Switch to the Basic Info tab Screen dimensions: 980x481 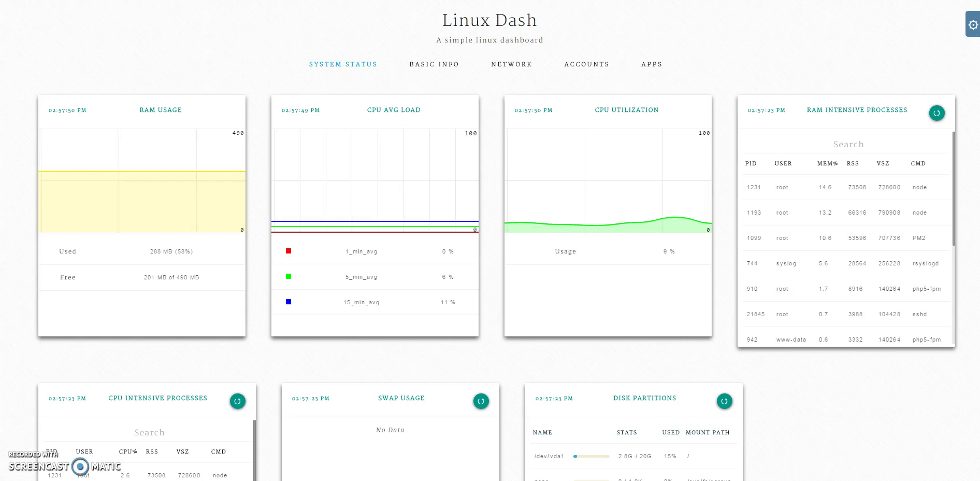(434, 64)
